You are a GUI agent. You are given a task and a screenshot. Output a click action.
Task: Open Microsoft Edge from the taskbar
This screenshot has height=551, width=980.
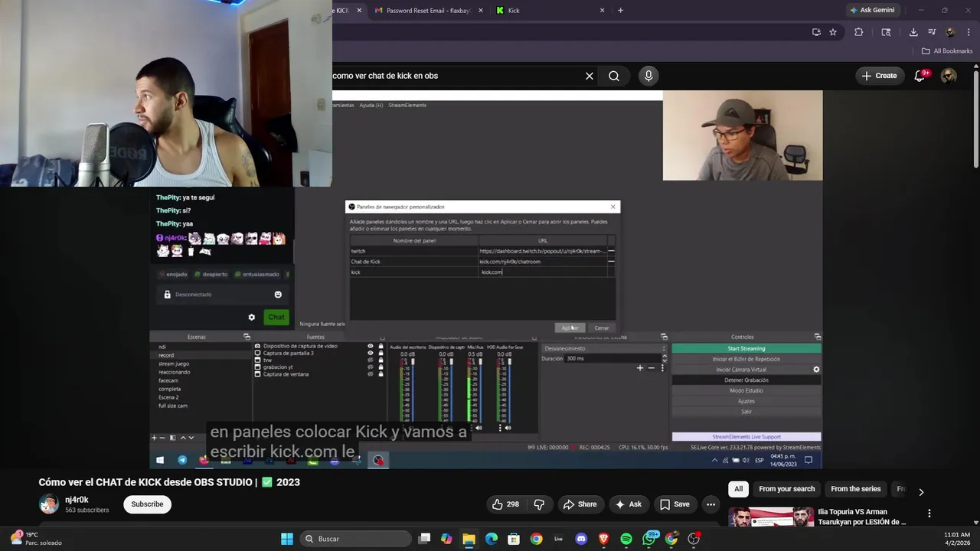(x=492, y=539)
